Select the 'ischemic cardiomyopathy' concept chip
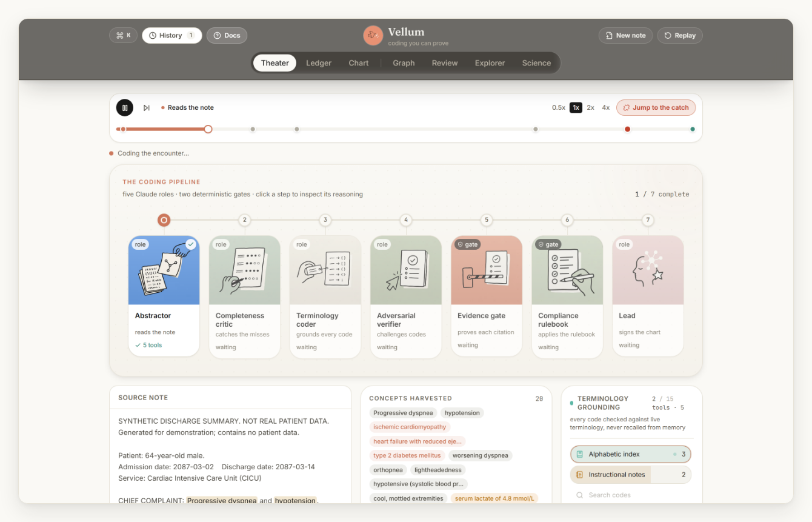Screen dimensions: 812x522 (410, 427)
